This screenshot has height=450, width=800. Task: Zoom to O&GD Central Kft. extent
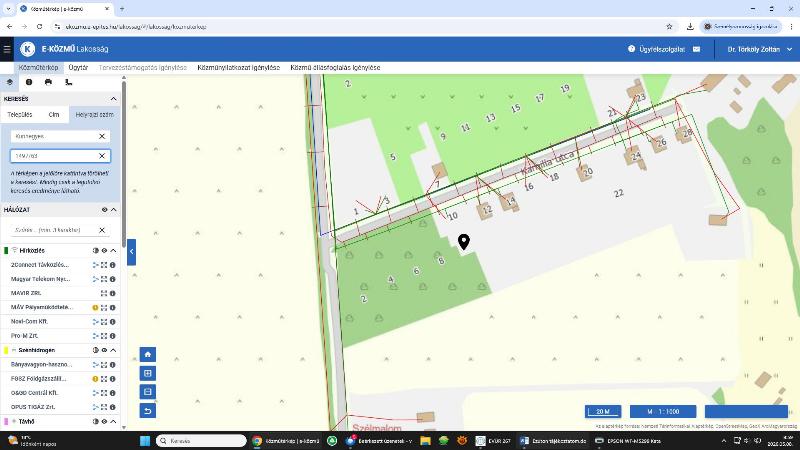pos(104,393)
